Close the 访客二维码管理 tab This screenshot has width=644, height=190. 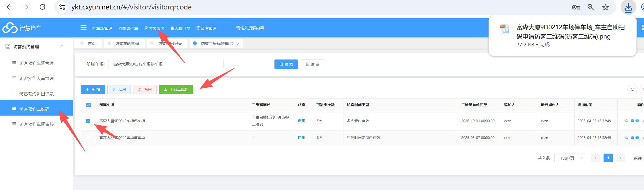pyautogui.click(x=238, y=44)
